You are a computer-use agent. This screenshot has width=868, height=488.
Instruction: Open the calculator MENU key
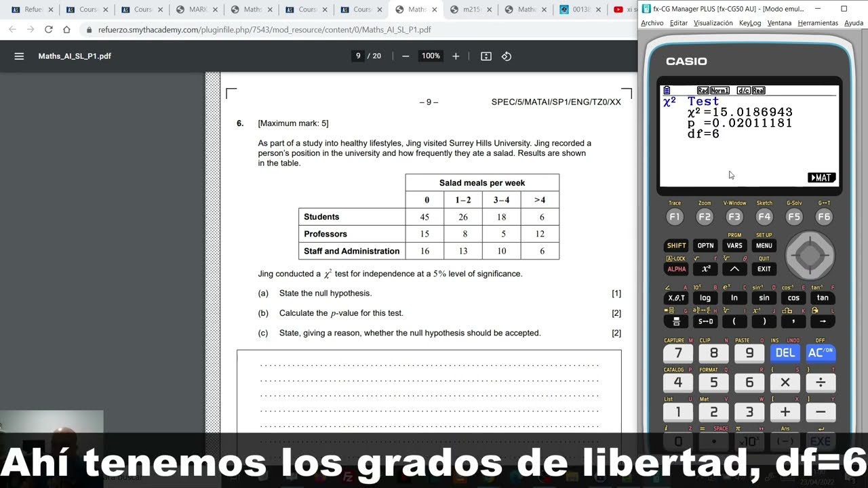point(764,245)
